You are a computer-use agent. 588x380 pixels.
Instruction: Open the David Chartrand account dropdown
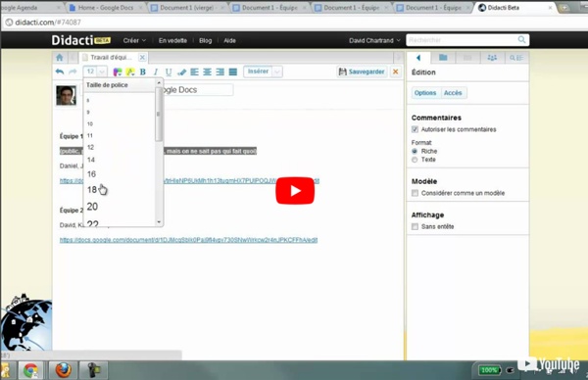pyautogui.click(x=374, y=40)
